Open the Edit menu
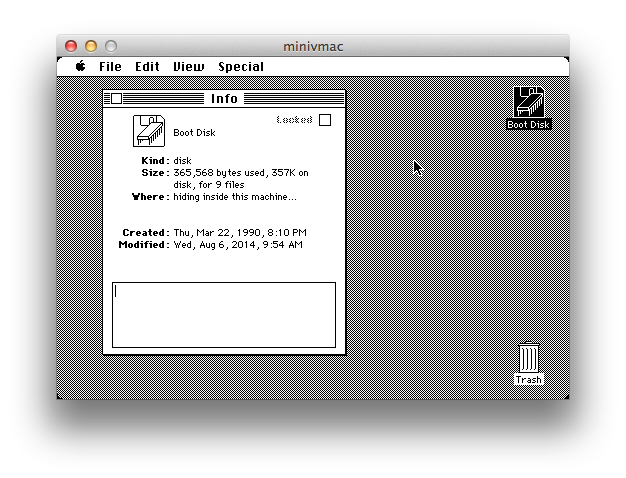The image size is (626, 478). click(x=147, y=67)
